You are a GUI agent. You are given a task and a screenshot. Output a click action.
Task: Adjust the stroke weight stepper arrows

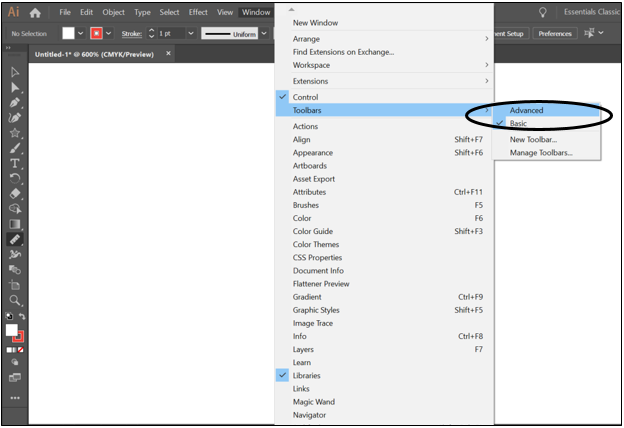coord(151,33)
